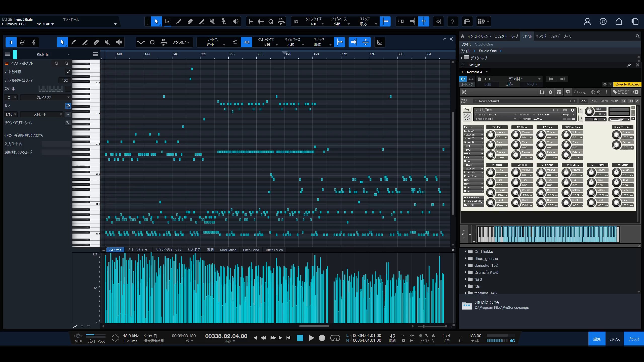644x362 pixels.
Task: Solo the instrument track with the S button
Action: [67, 63]
